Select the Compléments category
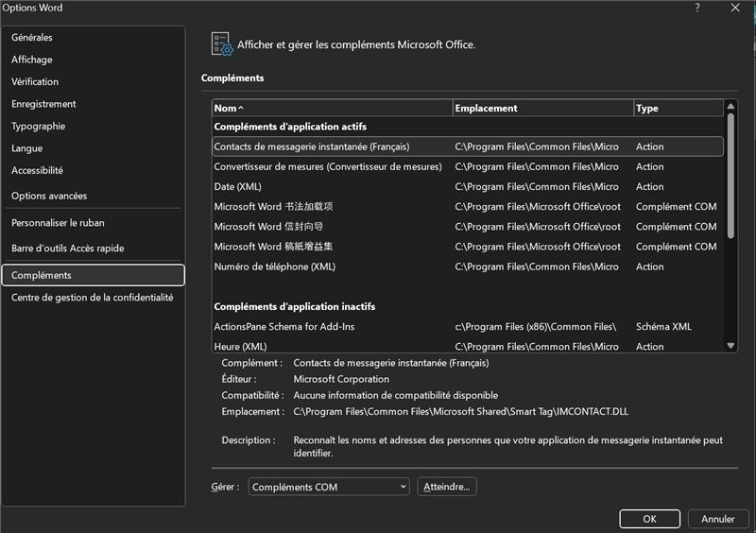 [93, 275]
